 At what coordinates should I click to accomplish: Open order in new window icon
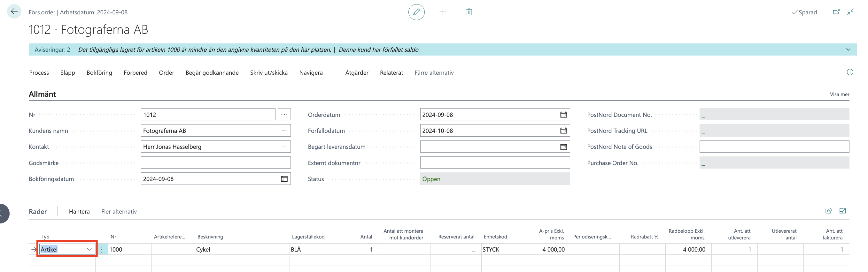click(x=836, y=12)
